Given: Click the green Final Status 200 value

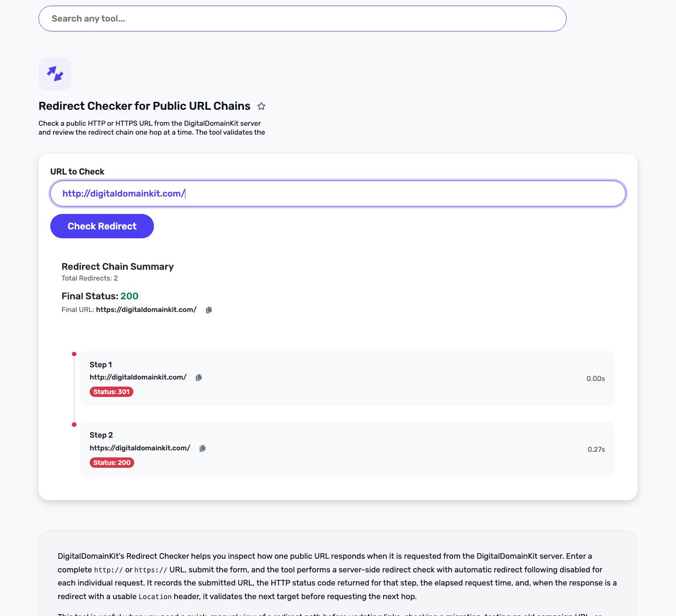Looking at the screenshot, I should [129, 296].
